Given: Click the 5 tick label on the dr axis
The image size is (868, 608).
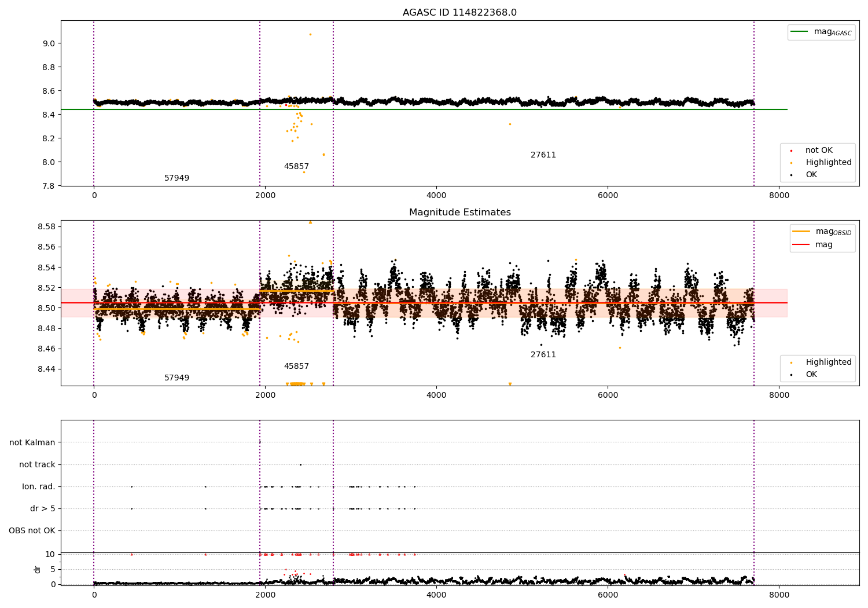Looking at the screenshot, I should (x=53, y=569).
